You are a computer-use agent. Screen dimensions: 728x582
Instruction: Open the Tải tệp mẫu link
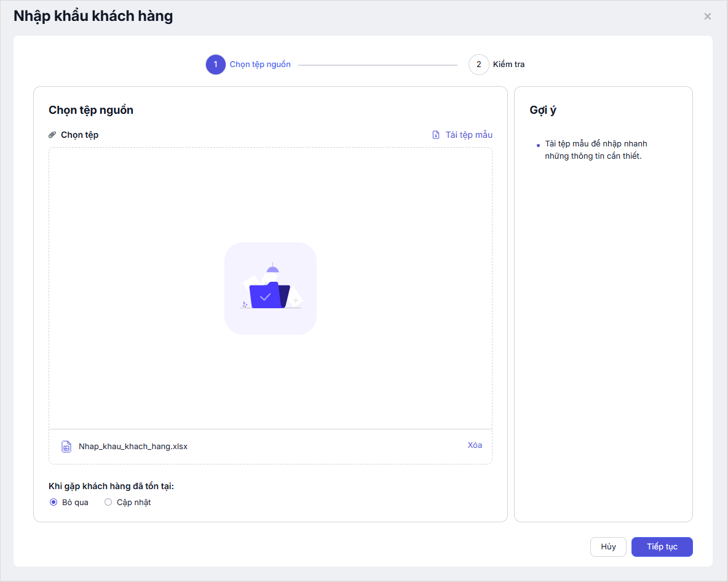point(469,135)
